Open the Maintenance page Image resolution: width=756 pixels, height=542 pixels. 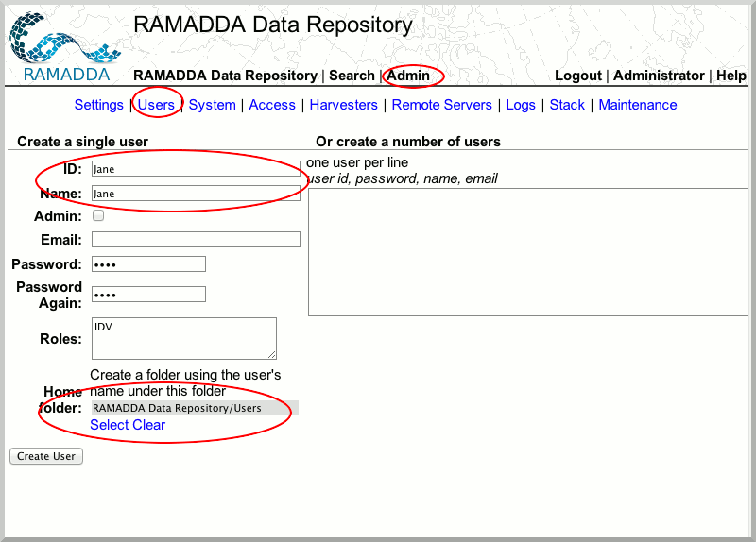637,105
